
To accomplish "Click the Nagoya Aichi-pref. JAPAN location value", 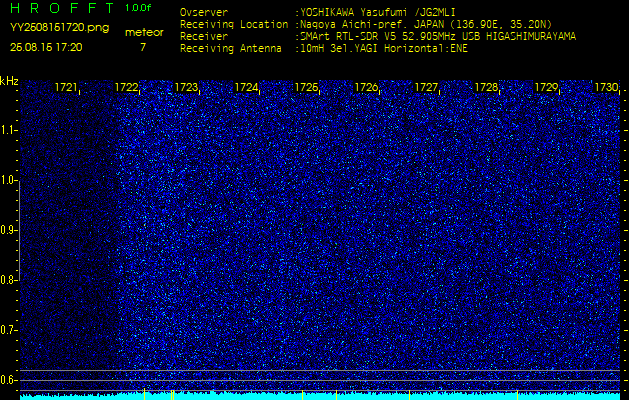I will (424, 24).
